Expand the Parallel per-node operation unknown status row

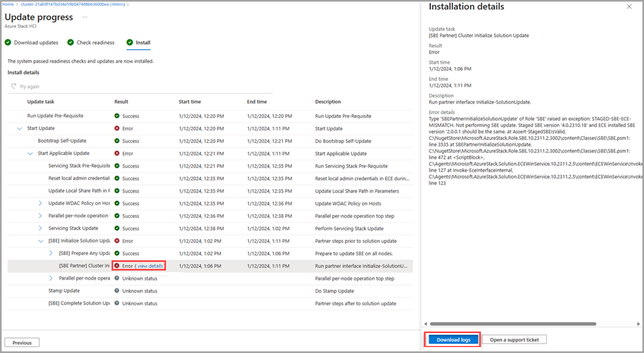pyautogui.click(x=51, y=278)
